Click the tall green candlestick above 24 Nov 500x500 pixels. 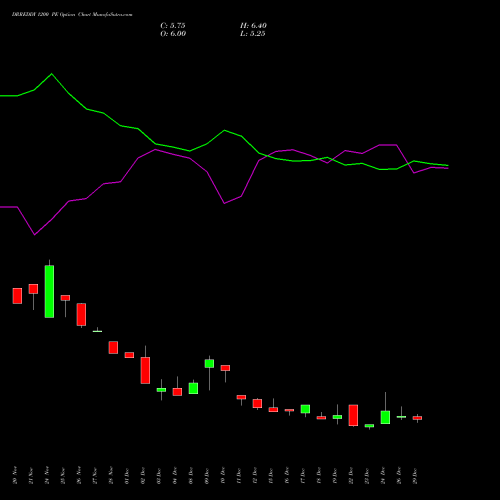pos(49,291)
